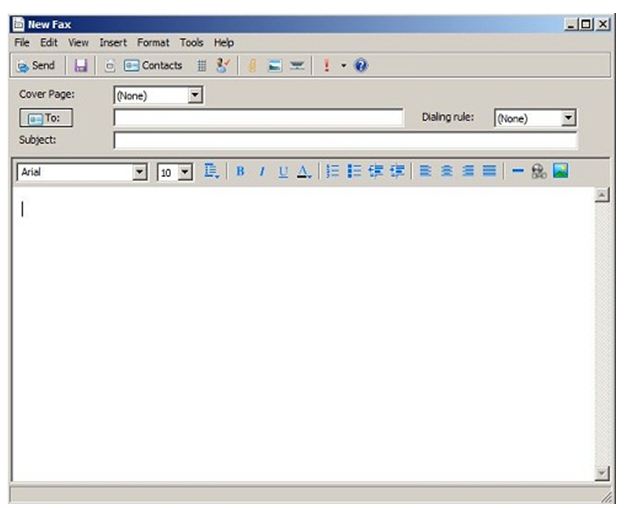Save the fax draft with floppy icon
629x508 pixels.
tap(81, 65)
